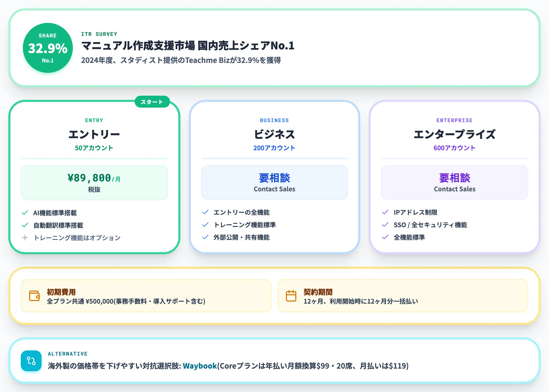Open the Waybook link

pyautogui.click(x=200, y=366)
